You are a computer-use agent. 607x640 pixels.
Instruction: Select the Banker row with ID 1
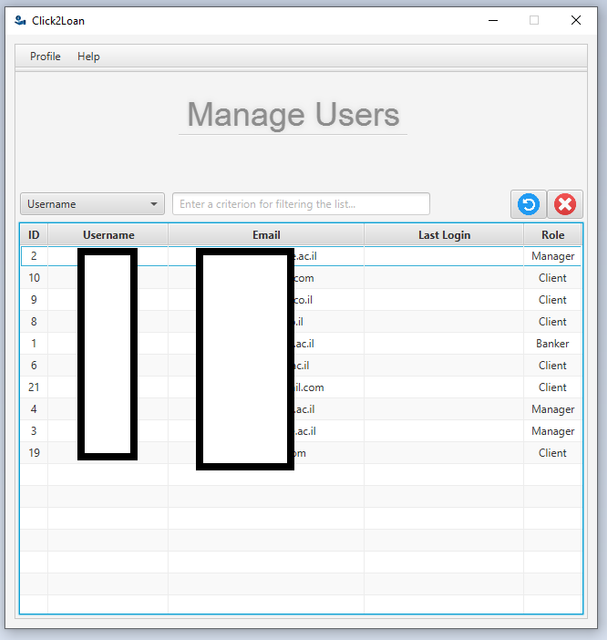301,343
